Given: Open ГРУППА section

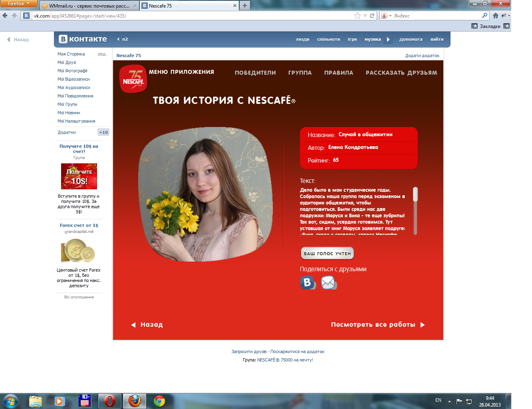Looking at the screenshot, I should point(300,73).
